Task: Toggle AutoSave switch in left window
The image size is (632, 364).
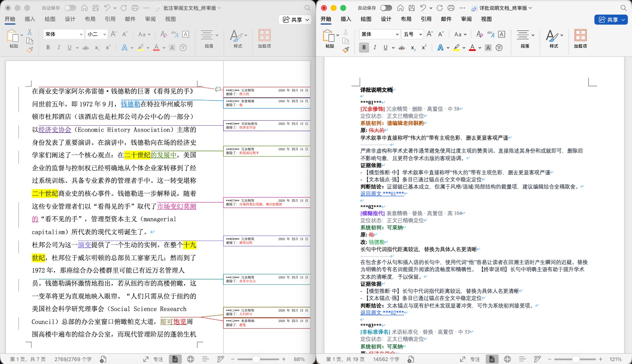Action: point(70,8)
